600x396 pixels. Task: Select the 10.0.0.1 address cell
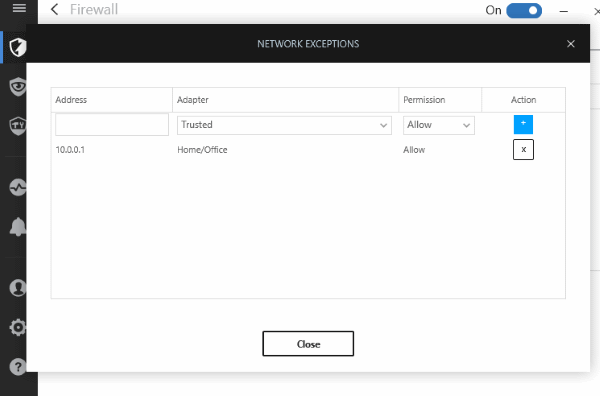(70, 150)
